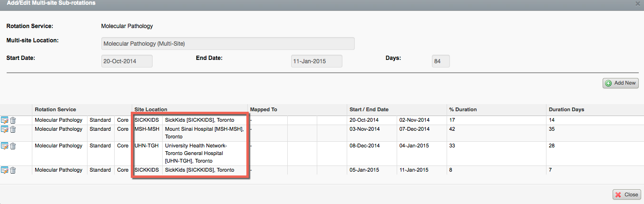Click the % Duration column header
The image size is (644, 204).
463,109
